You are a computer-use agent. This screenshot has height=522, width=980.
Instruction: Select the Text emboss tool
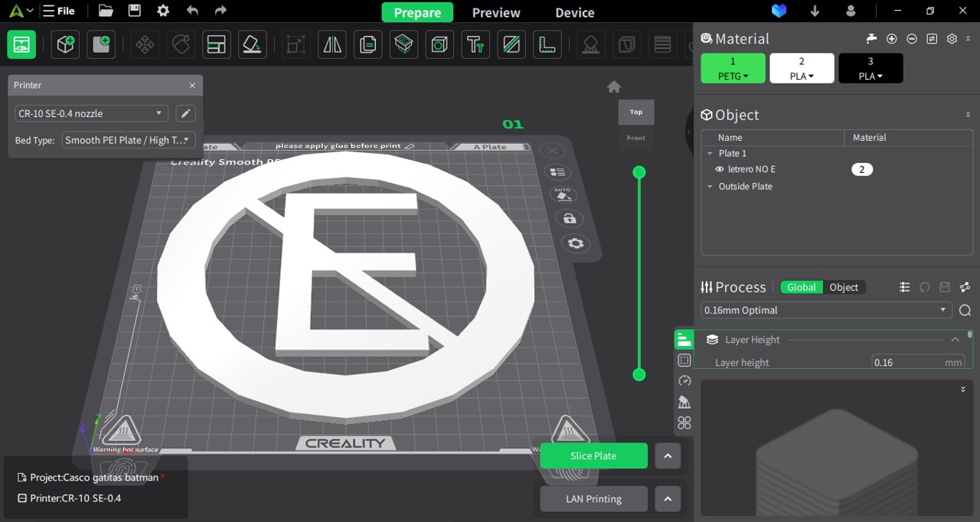pos(475,44)
